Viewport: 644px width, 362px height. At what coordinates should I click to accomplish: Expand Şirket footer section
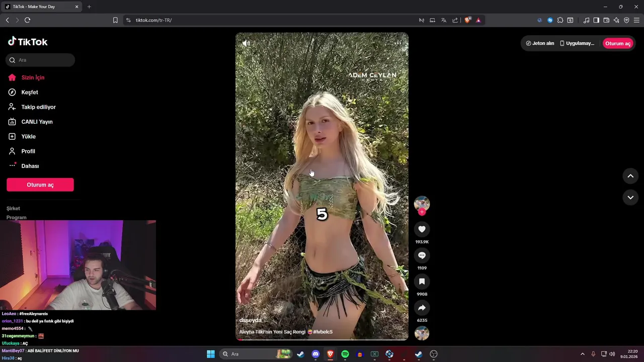tap(14, 208)
